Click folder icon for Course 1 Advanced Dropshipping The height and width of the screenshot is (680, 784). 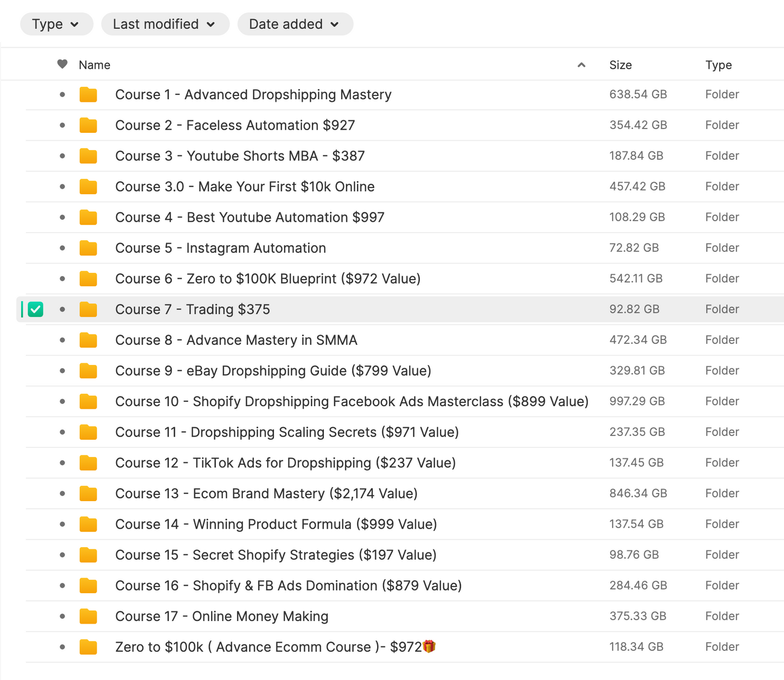pyautogui.click(x=88, y=95)
